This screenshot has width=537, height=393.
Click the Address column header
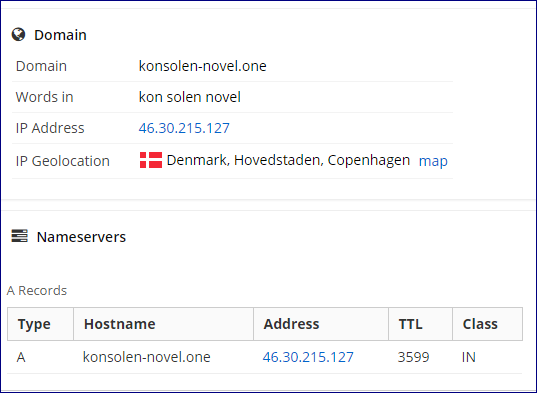point(321,324)
